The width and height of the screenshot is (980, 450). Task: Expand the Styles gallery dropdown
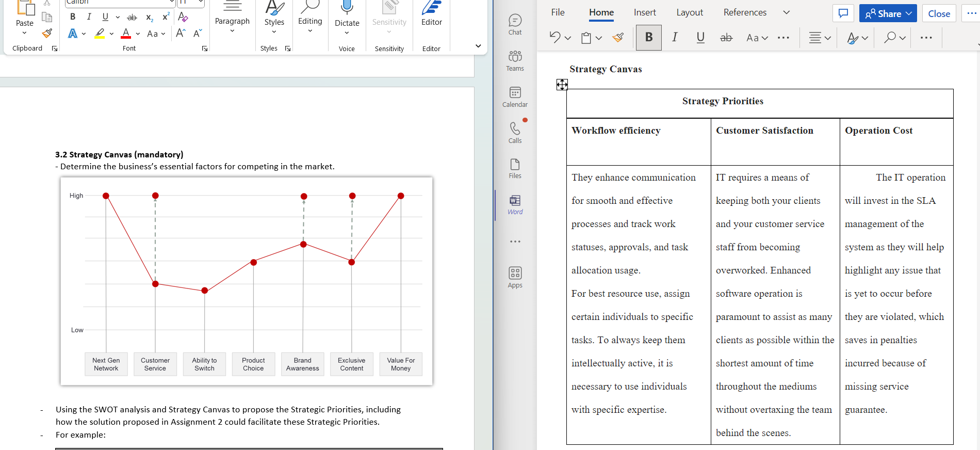tap(274, 32)
